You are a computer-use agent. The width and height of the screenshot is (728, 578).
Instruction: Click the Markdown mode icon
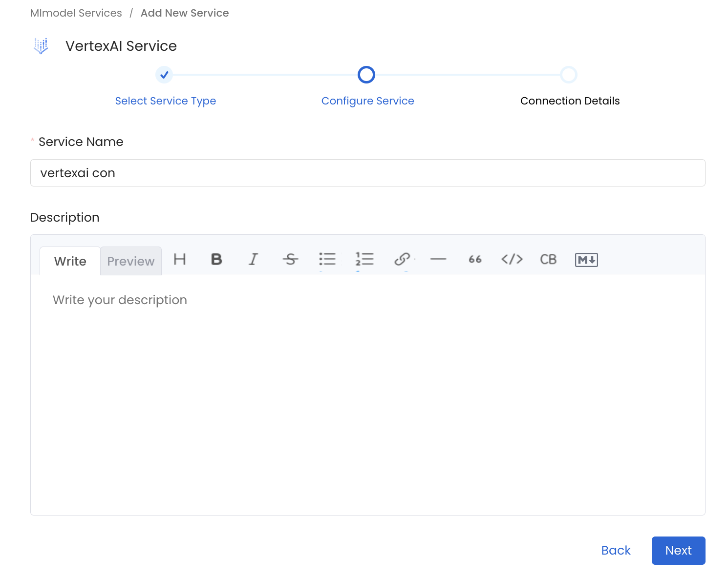586,260
